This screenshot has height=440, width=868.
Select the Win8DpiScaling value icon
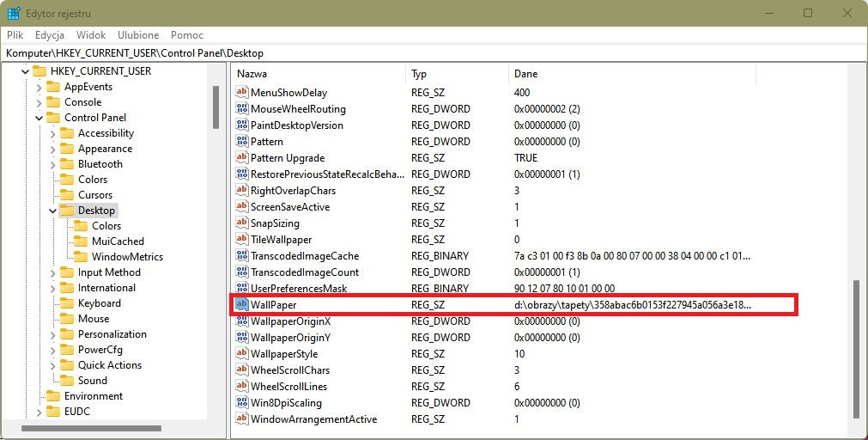coord(242,402)
